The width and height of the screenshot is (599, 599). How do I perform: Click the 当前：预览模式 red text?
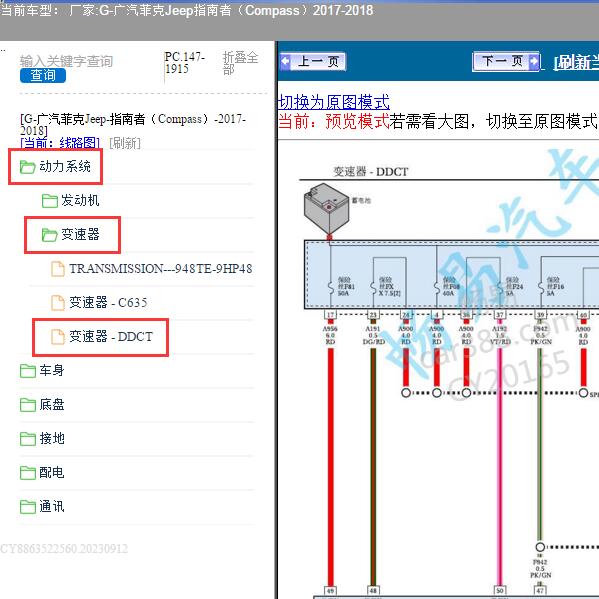coord(334,121)
